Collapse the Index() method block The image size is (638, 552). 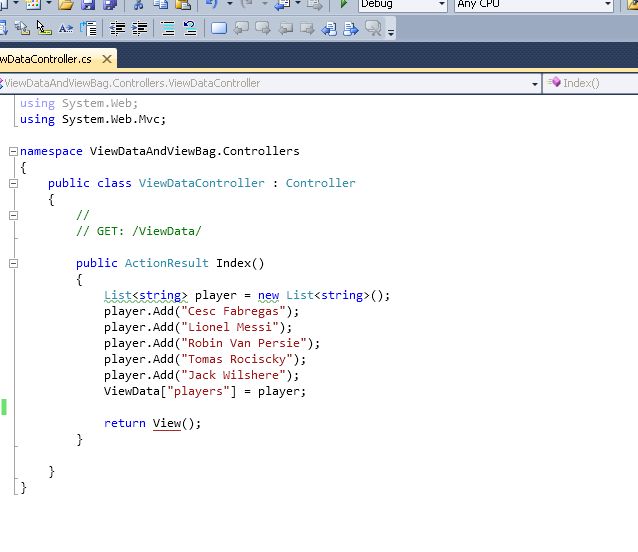tap(13, 264)
